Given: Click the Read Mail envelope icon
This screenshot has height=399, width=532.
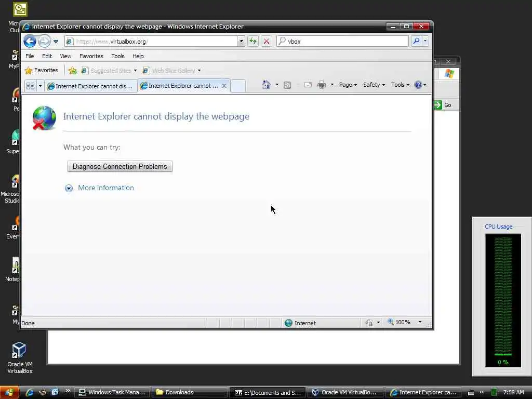Looking at the screenshot, I should point(308,85).
